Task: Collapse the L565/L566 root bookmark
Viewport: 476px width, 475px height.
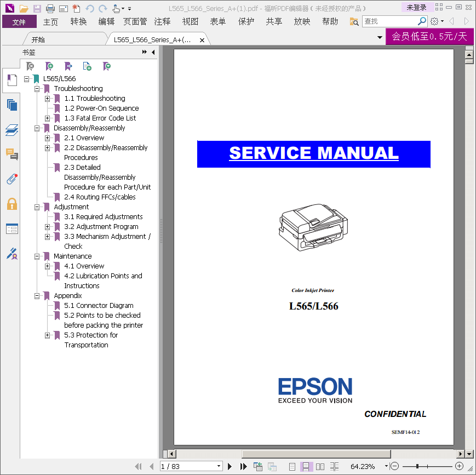Action: pos(27,79)
